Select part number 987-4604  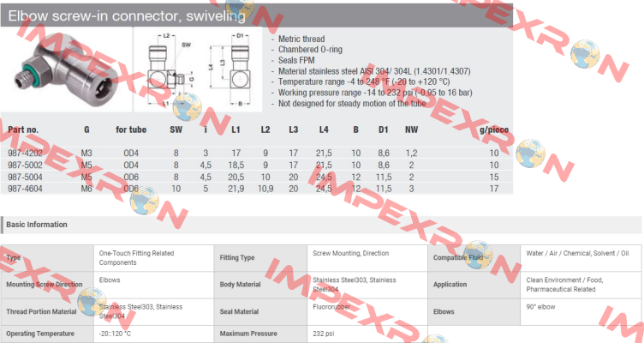pos(25,189)
